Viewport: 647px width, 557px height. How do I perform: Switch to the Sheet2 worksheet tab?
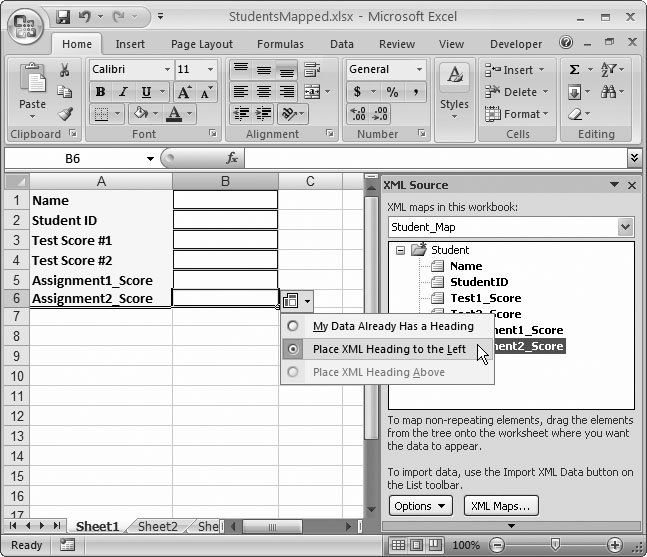point(157,526)
